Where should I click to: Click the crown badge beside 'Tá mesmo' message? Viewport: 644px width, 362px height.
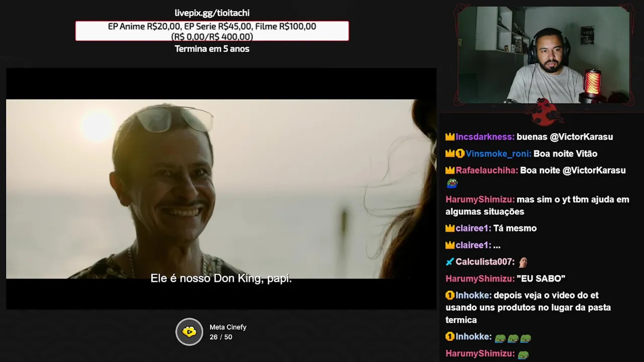[450, 228]
